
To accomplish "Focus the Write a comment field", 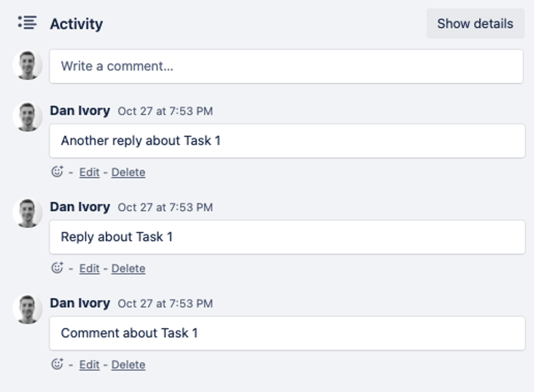I will coord(286,66).
